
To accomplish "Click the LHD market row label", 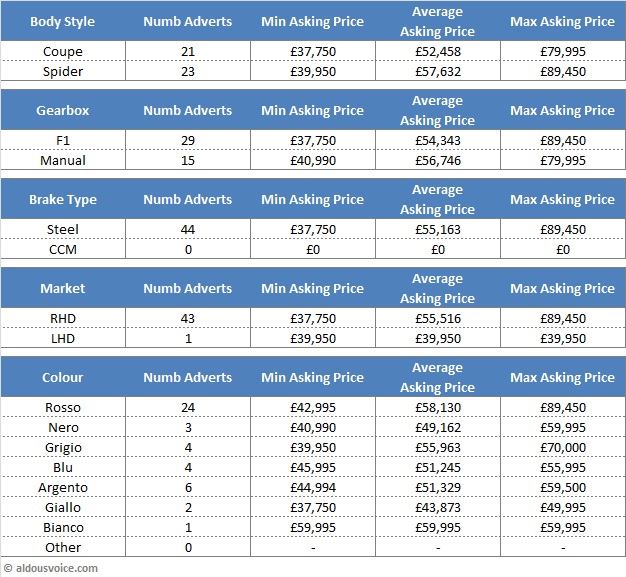I will click(x=63, y=338).
